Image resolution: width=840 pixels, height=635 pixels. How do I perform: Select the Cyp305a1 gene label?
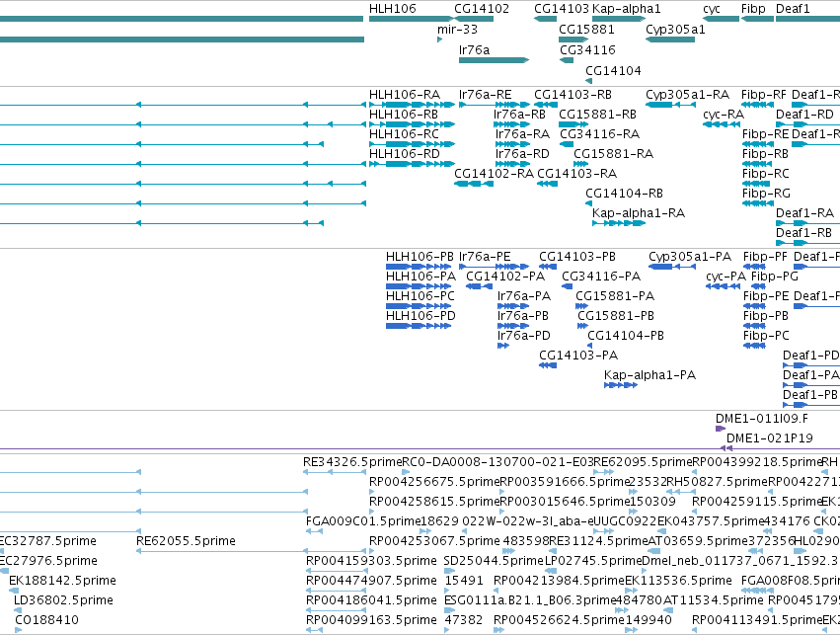coord(675,30)
